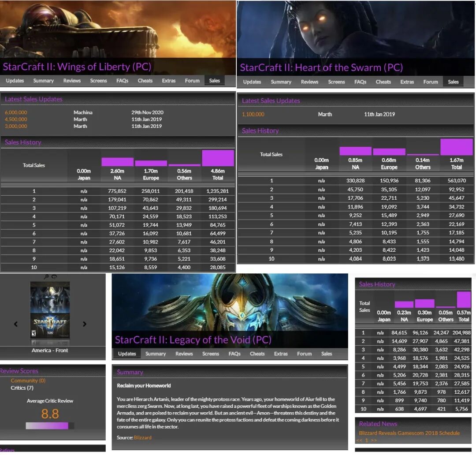Open Cheats tab for Legacy of the Void
This screenshot has width=476, height=455.
click(x=257, y=354)
